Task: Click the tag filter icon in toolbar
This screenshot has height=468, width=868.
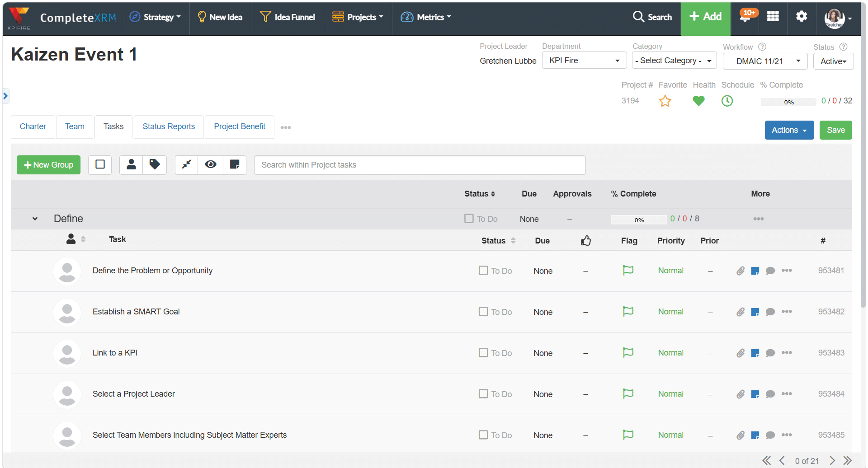Action: tap(155, 165)
